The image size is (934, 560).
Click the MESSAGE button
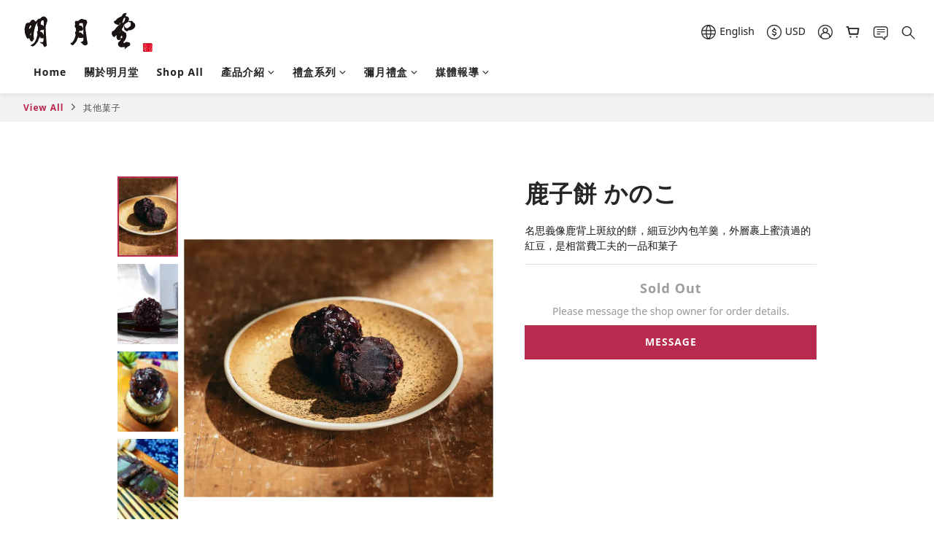[671, 342]
